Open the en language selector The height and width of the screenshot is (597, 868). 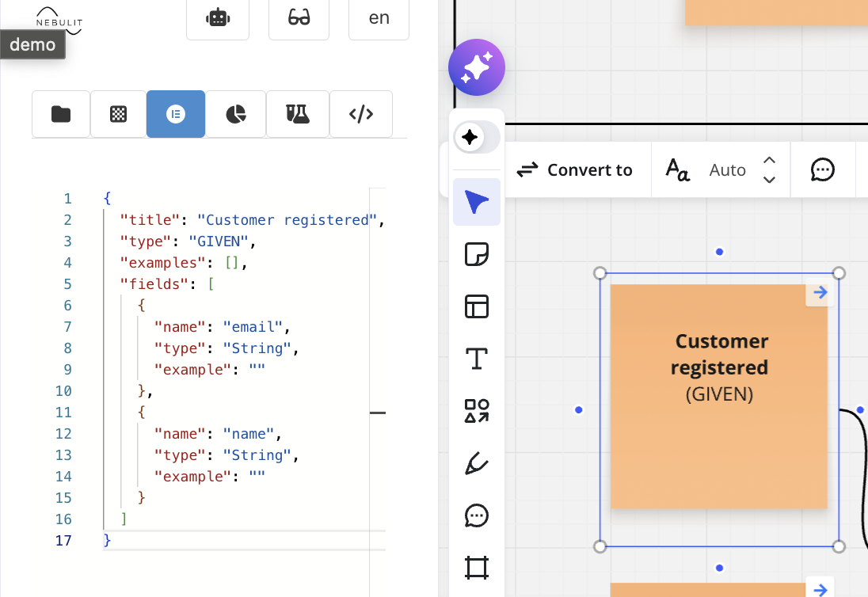(379, 17)
